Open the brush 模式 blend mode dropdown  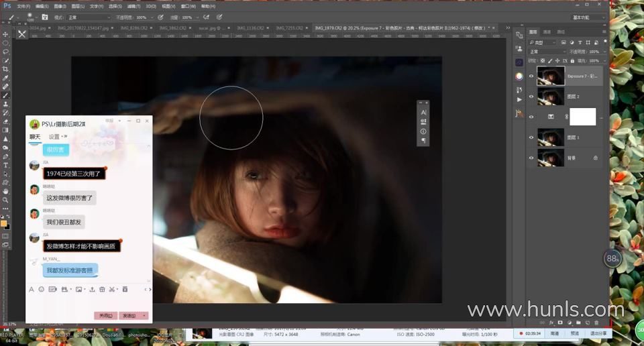89,17
